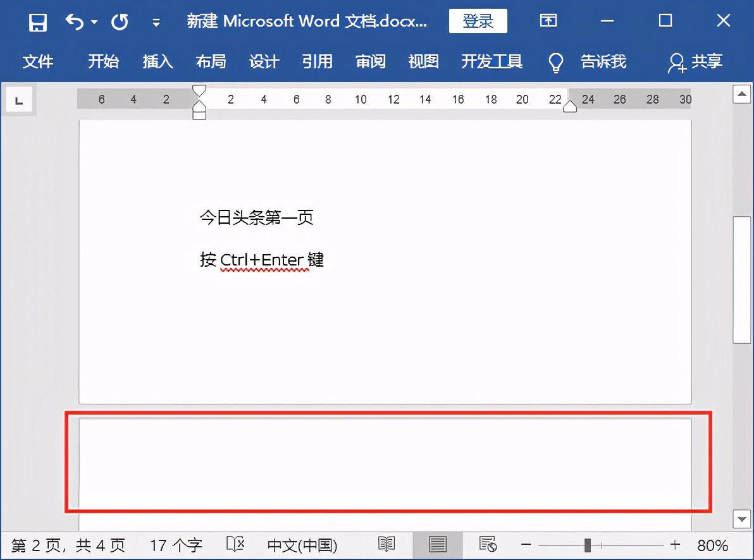Click the scroll up arrow

coord(741,94)
